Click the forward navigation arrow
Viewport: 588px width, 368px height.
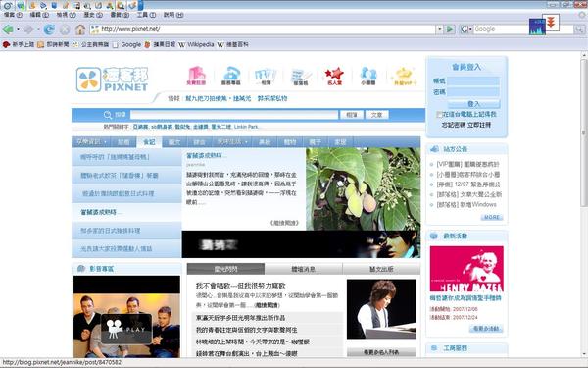(x=27, y=29)
